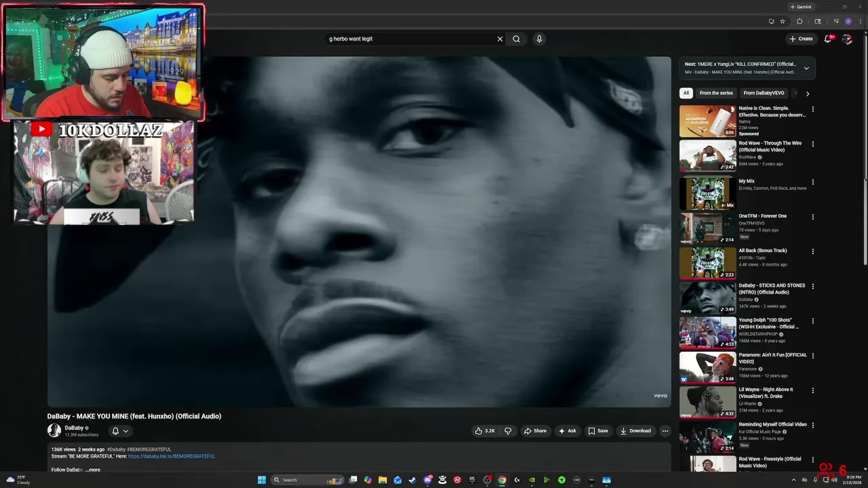Image resolution: width=868 pixels, height=488 pixels.
Task: Open the taskbar weather widget 35°F Cloudy
Action: point(18,480)
